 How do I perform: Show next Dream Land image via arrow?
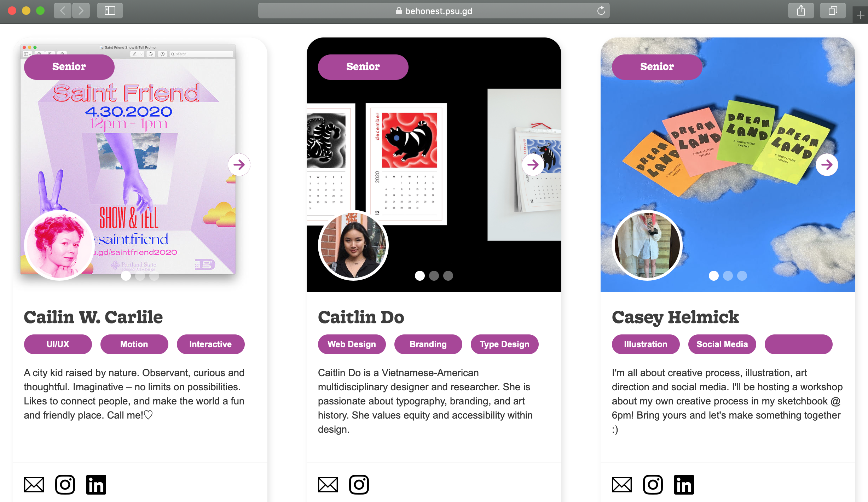click(827, 165)
